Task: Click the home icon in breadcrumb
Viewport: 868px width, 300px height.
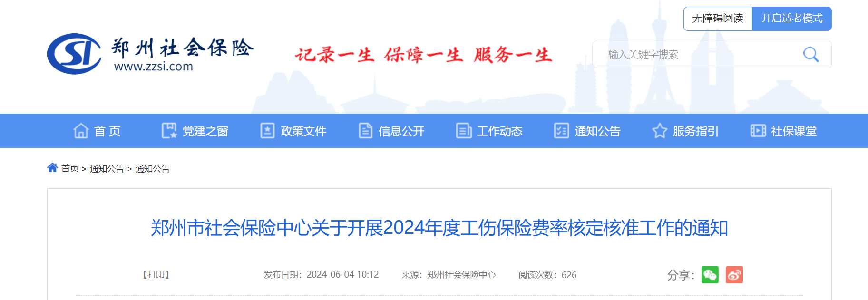Action: [52, 168]
